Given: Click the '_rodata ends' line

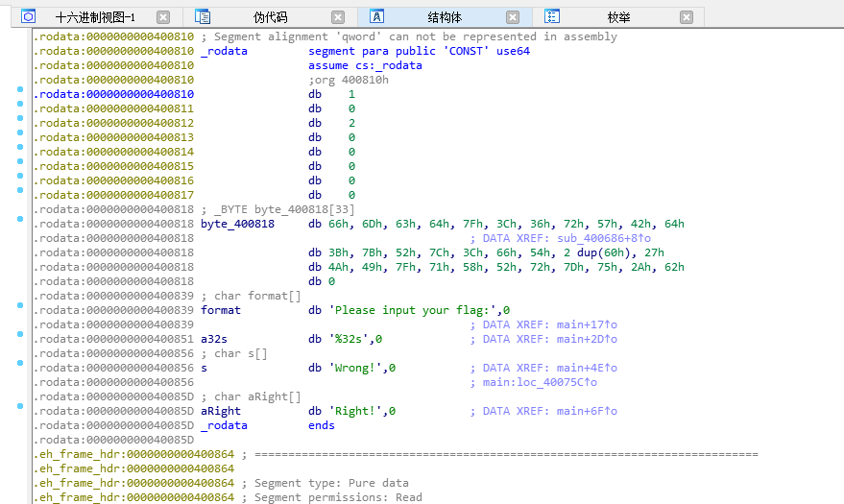Looking at the screenshot, I should [x=268, y=425].
